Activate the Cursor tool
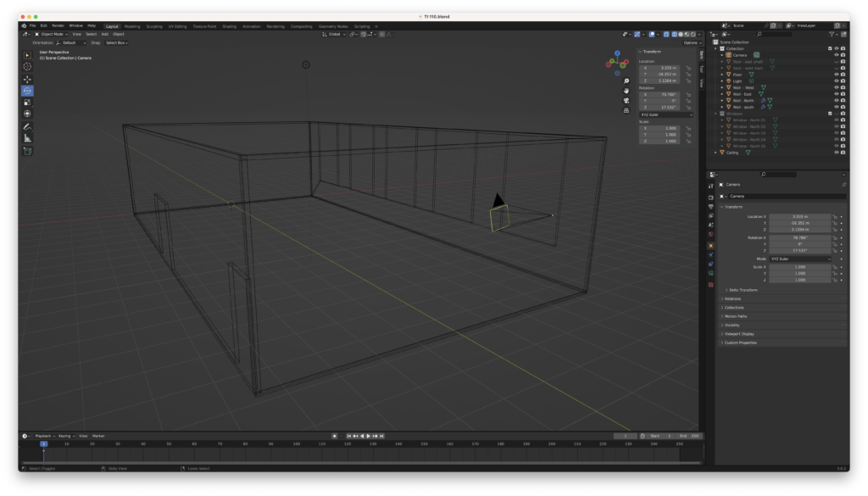 click(x=27, y=66)
